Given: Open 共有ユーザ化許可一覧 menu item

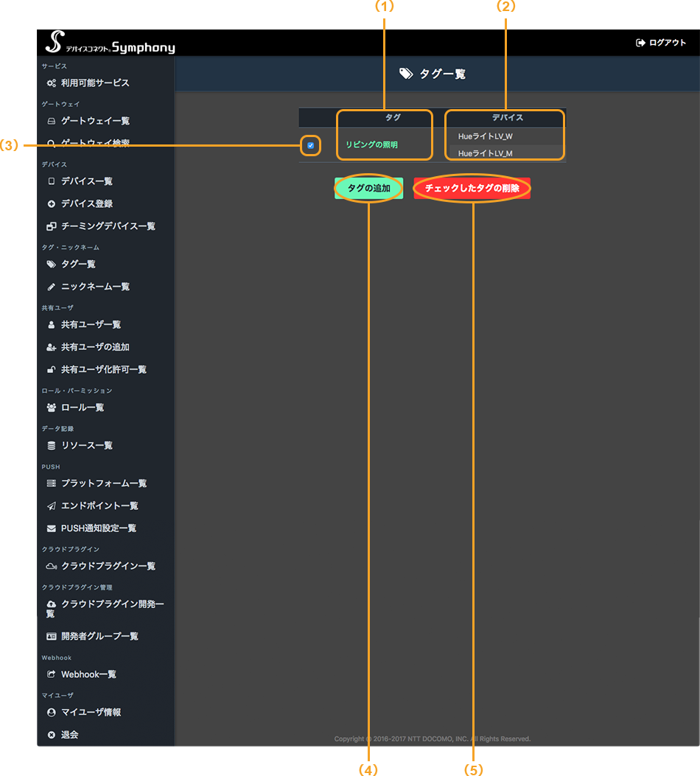Looking at the screenshot, I should [x=103, y=370].
